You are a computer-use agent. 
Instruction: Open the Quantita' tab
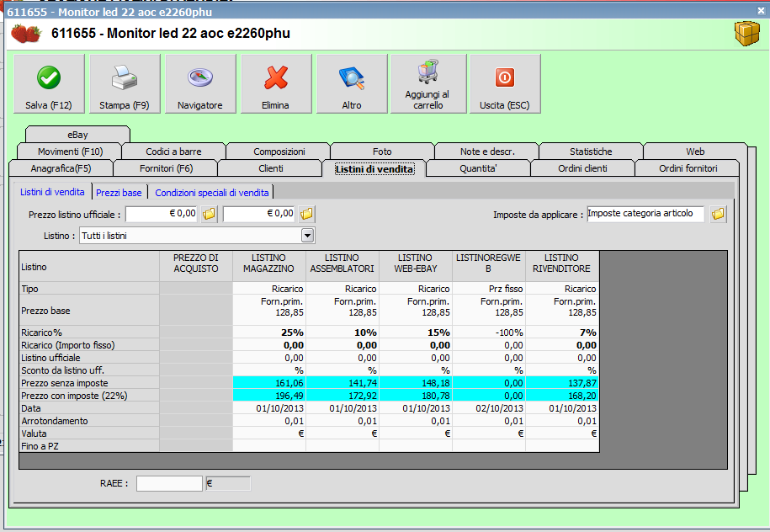[478, 168]
